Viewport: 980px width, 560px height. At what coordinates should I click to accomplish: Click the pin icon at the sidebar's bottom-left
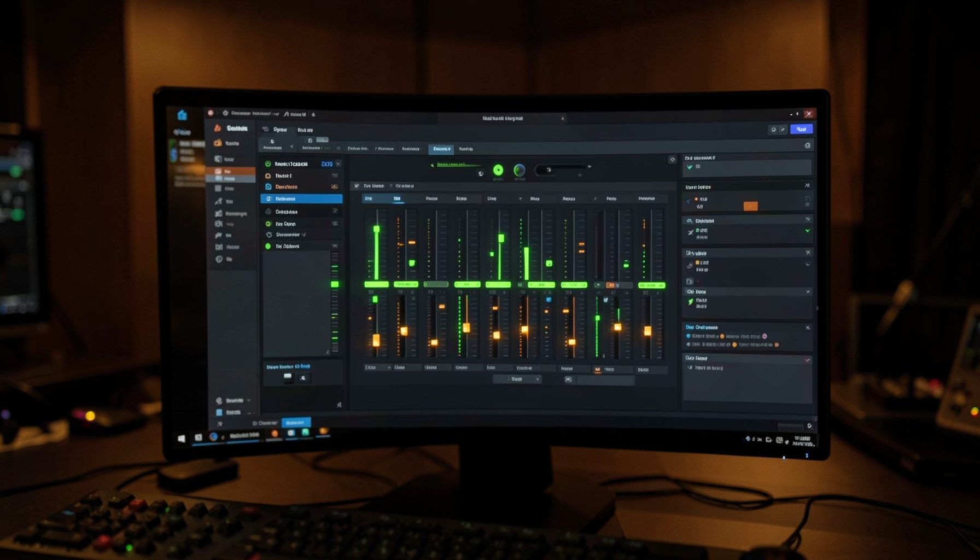[220, 424]
